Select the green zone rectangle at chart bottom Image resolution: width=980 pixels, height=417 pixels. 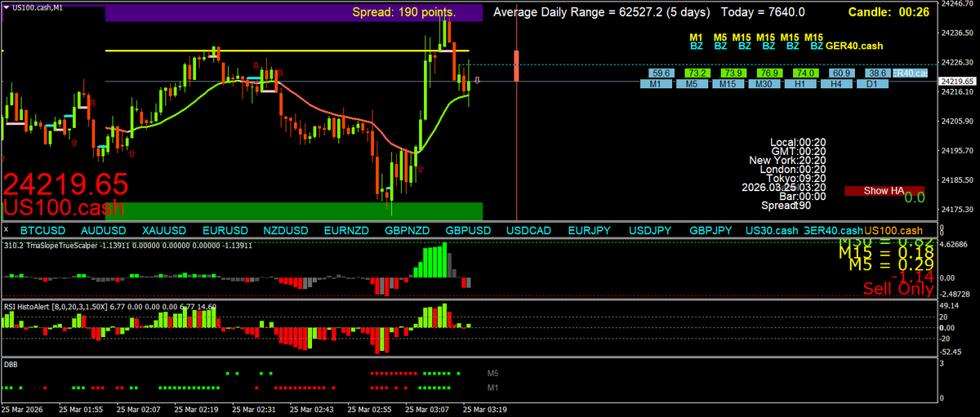click(x=294, y=211)
